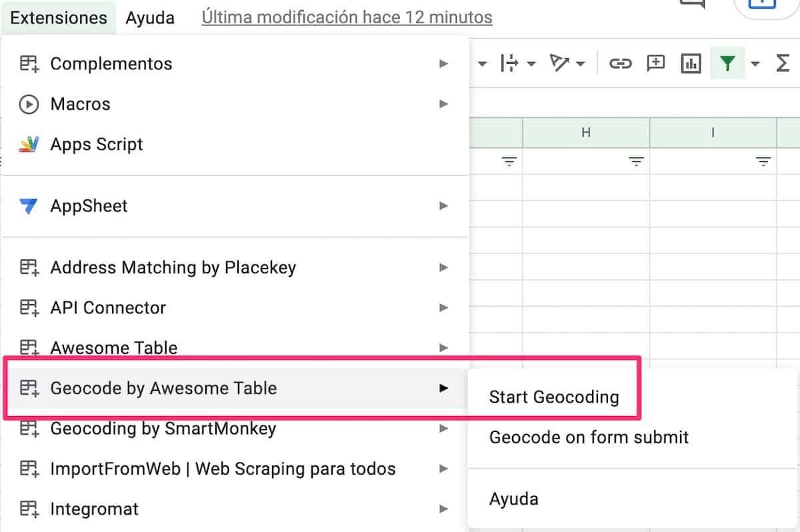Insert a comment with the toolbar icon
This screenshot has width=800, height=532.
coord(655,63)
